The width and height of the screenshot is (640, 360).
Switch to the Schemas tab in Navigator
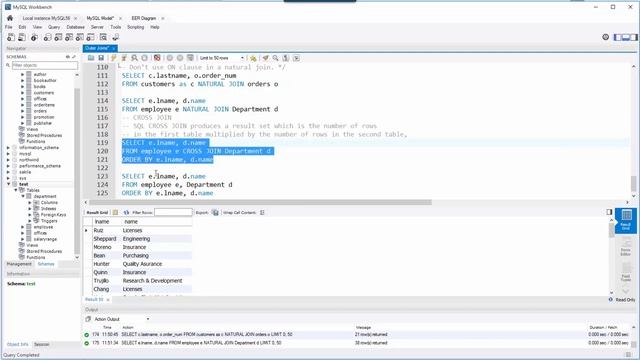tap(46, 264)
